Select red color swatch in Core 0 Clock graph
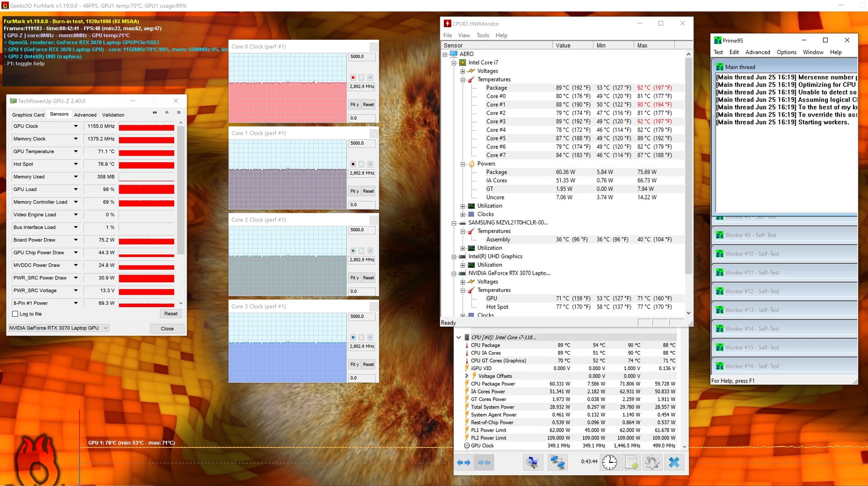The height and width of the screenshot is (486, 868). point(353,77)
